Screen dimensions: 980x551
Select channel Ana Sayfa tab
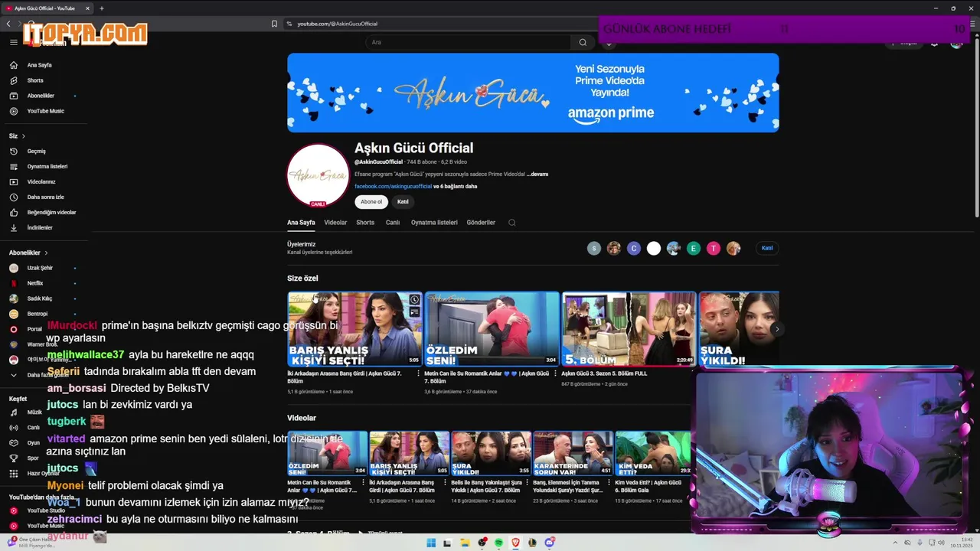point(301,223)
